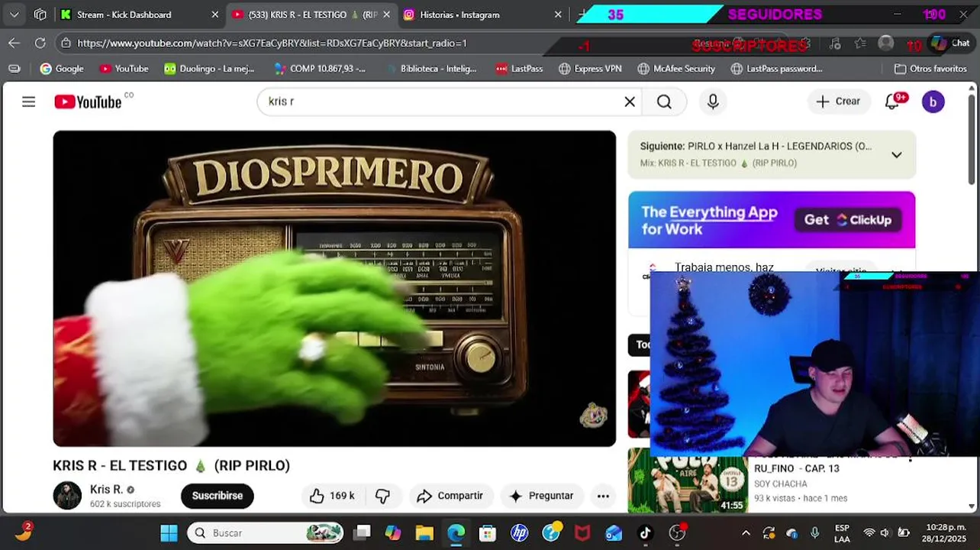This screenshot has width=980, height=550.
Task: Open Outlook from the taskbar
Action: click(614, 533)
